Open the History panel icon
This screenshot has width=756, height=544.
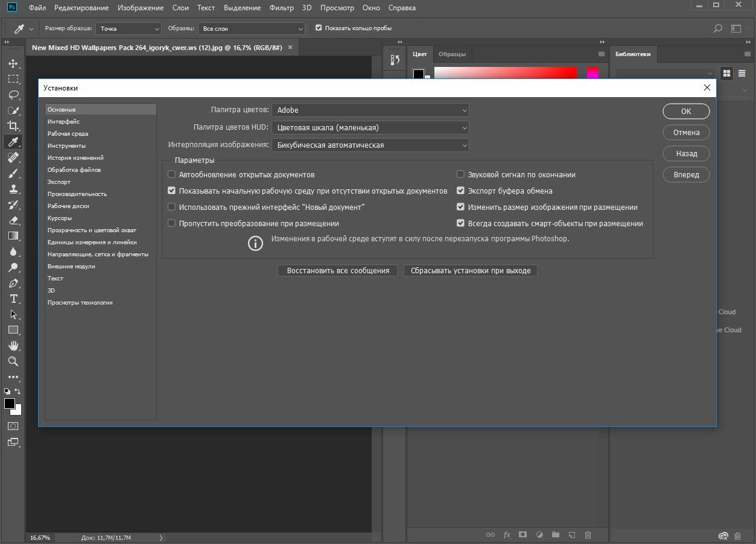[x=395, y=60]
